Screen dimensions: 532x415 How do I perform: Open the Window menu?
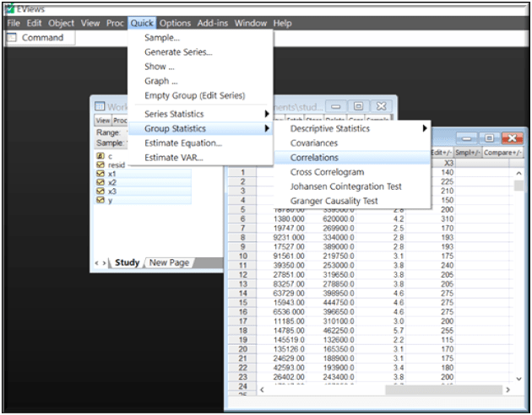(251, 24)
